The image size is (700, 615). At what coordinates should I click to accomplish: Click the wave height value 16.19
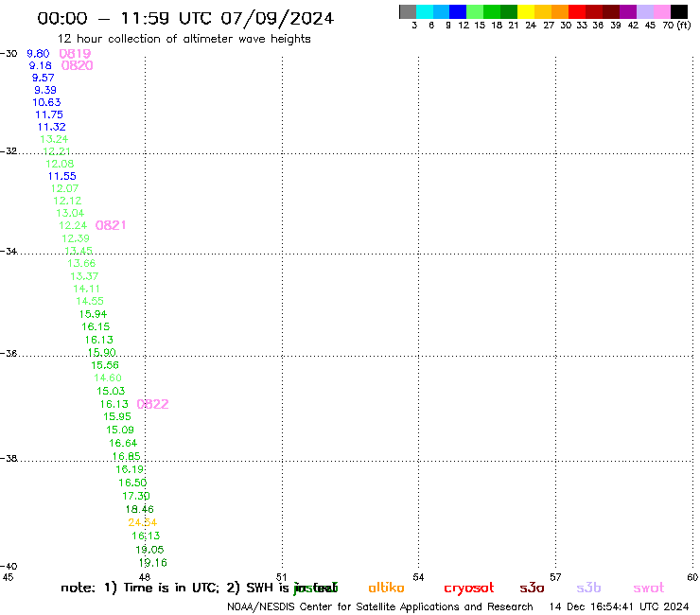pos(130,469)
